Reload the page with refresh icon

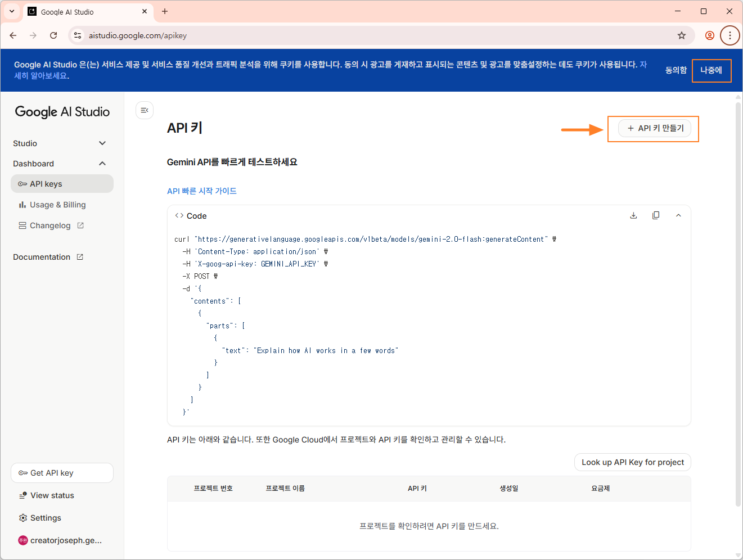(x=53, y=35)
